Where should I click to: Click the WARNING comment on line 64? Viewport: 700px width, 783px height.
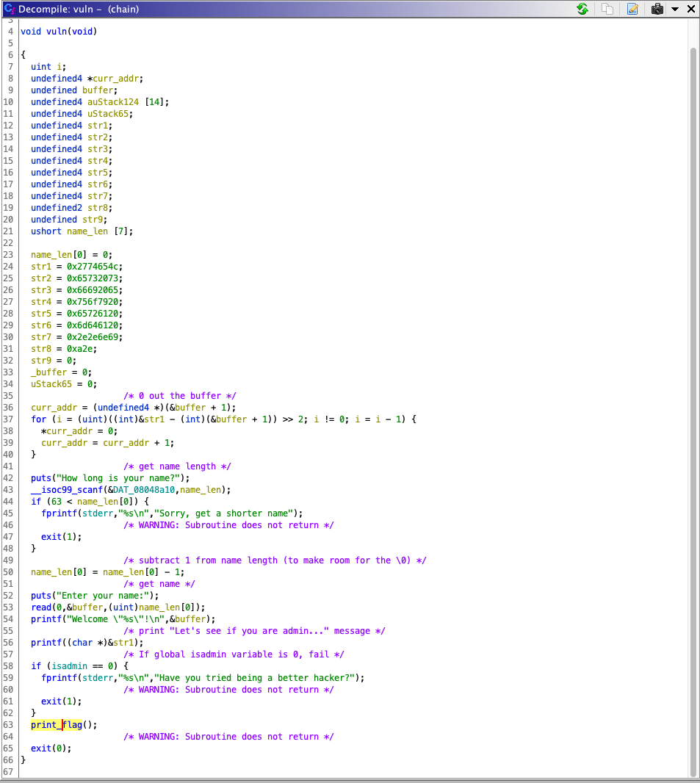pyautogui.click(x=228, y=737)
